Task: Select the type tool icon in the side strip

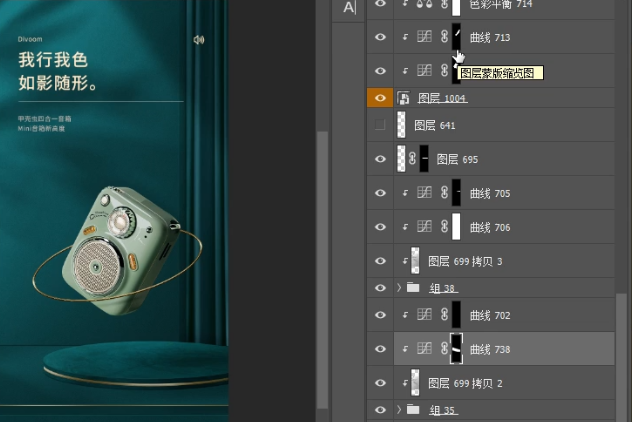Action: coord(349,7)
